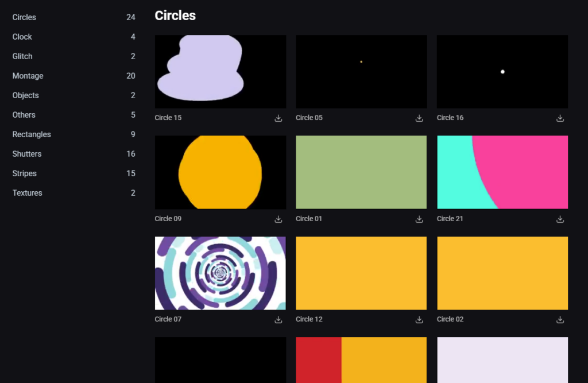The width and height of the screenshot is (588, 383).
Task: Download the Circle 05 transition
Action: pos(419,118)
